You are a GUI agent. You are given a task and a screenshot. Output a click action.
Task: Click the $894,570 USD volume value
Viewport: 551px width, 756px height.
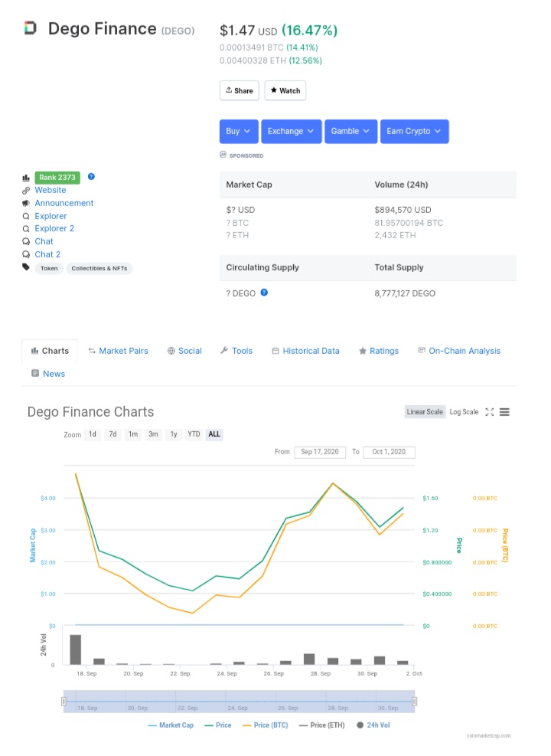403,210
